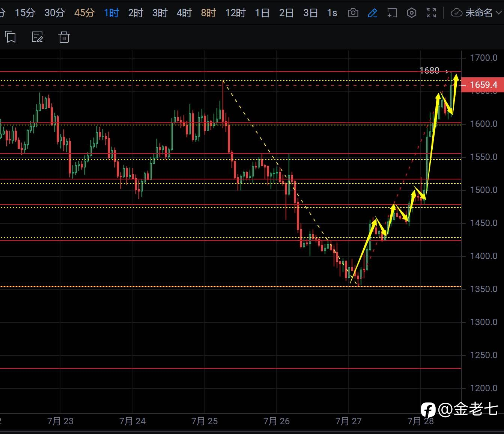Click the 7月 24 date on the time axis
Viewport: 504px width, 434px height.
(132, 421)
